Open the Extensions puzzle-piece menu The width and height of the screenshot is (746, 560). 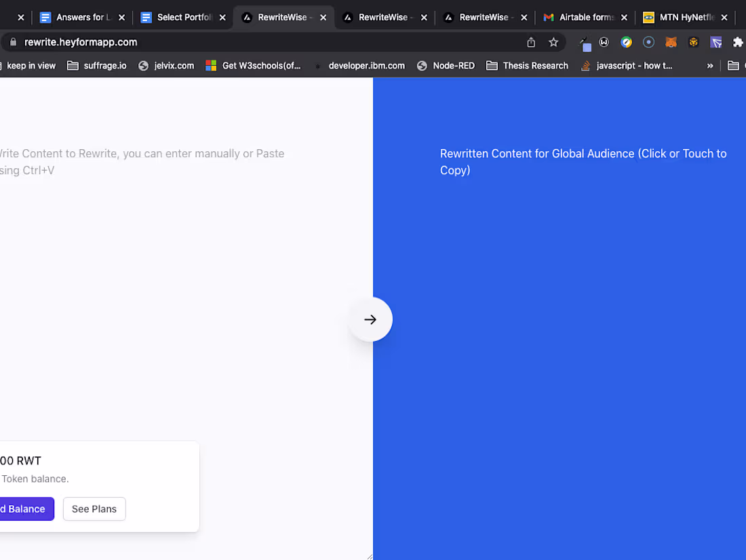coord(737,42)
